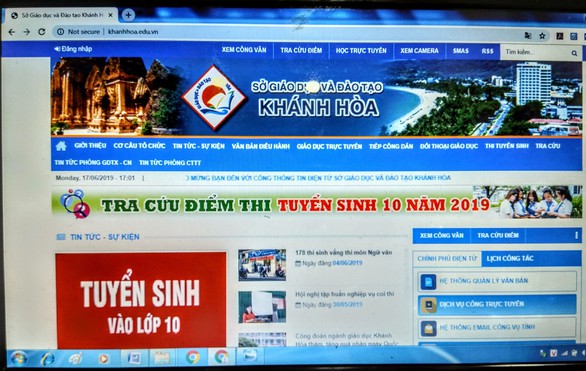Open the TIN TỨC - SỰ KIỆN section heading
Screen dimensions: 586x371
click(x=105, y=237)
